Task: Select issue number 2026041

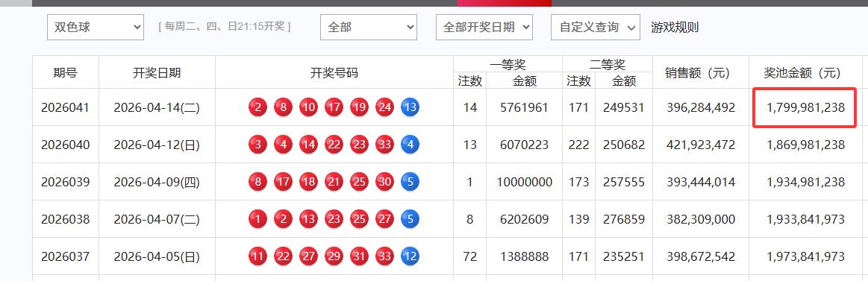Action: coord(66,107)
